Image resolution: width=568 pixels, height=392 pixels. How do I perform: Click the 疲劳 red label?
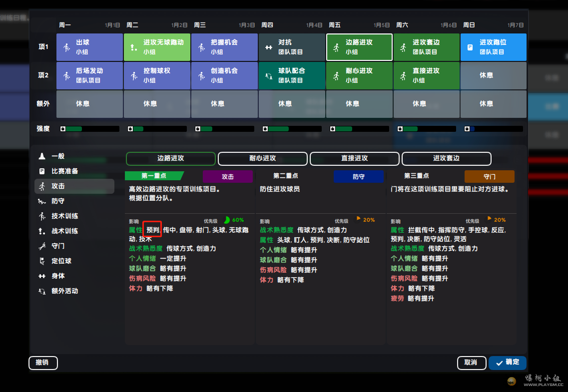click(397, 299)
